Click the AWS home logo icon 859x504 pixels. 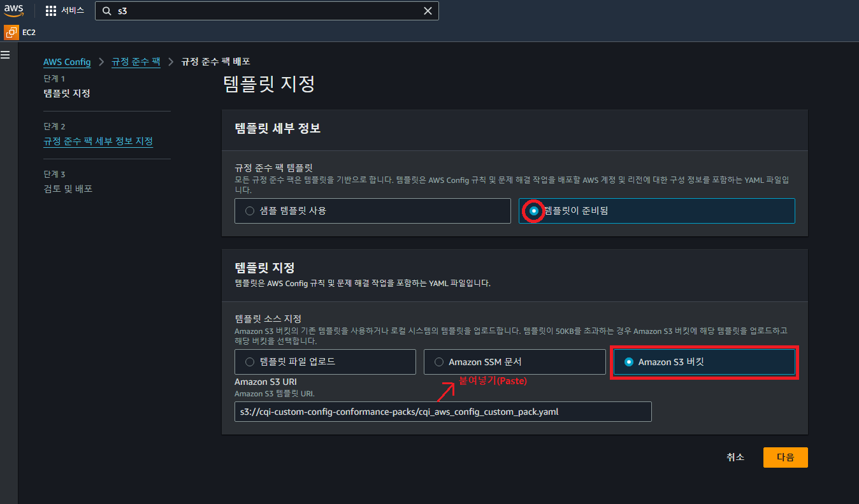point(13,10)
